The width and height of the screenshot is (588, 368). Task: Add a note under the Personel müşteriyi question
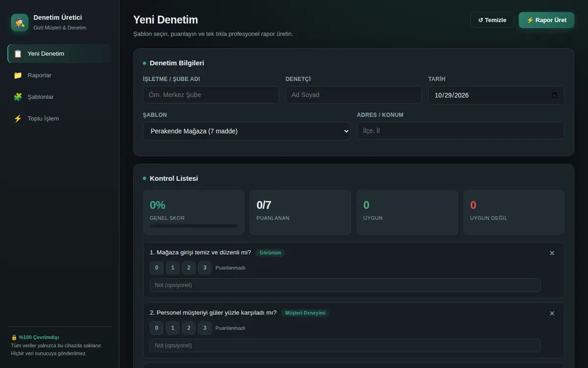[345, 345]
